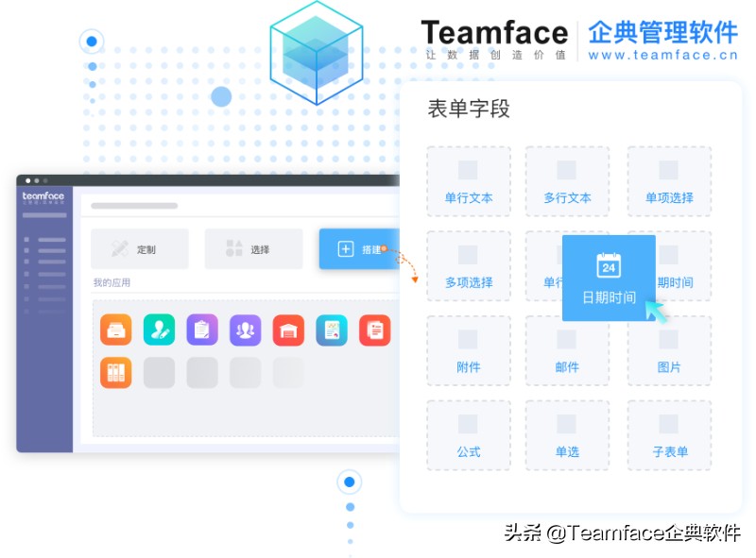The width and height of the screenshot is (756, 558).
Task: Click the shapes icon beside 选择
Action: [x=234, y=248]
